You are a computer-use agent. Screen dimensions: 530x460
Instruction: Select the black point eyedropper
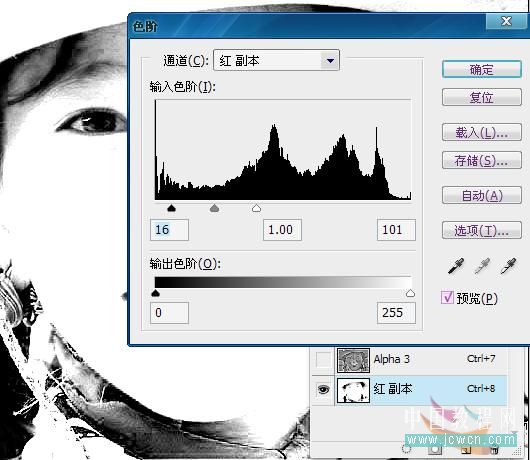[456, 266]
